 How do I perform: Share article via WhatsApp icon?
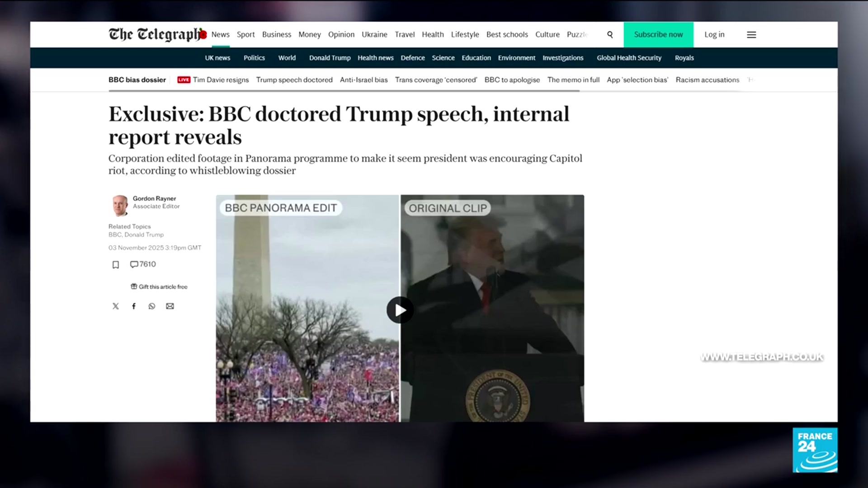pos(152,306)
